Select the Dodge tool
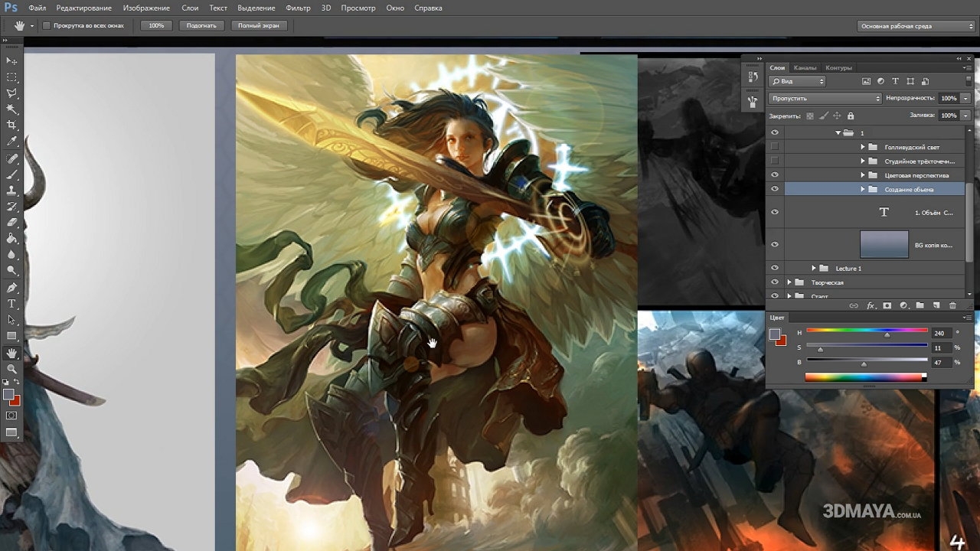This screenshot has width=980, height=551. click(x=11, y=270)
